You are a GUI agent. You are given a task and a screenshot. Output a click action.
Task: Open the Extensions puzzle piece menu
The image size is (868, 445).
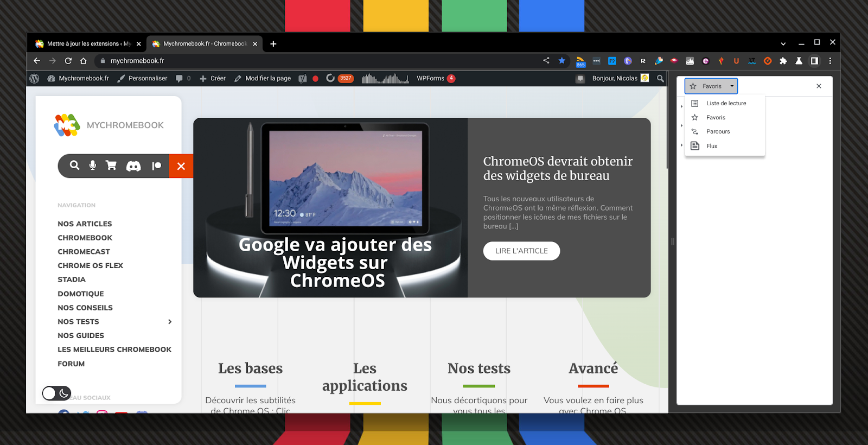click(x=783, y=61)
